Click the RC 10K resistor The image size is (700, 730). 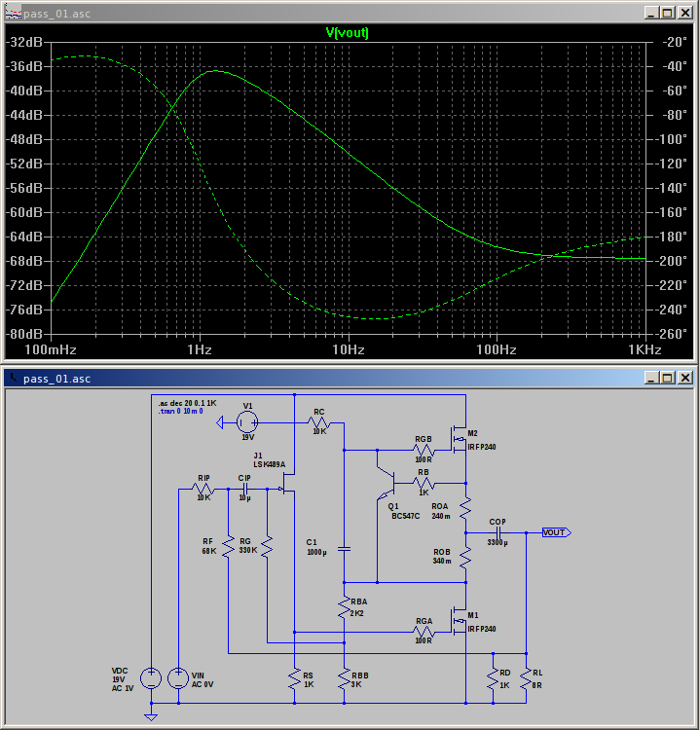pos(319,423)
